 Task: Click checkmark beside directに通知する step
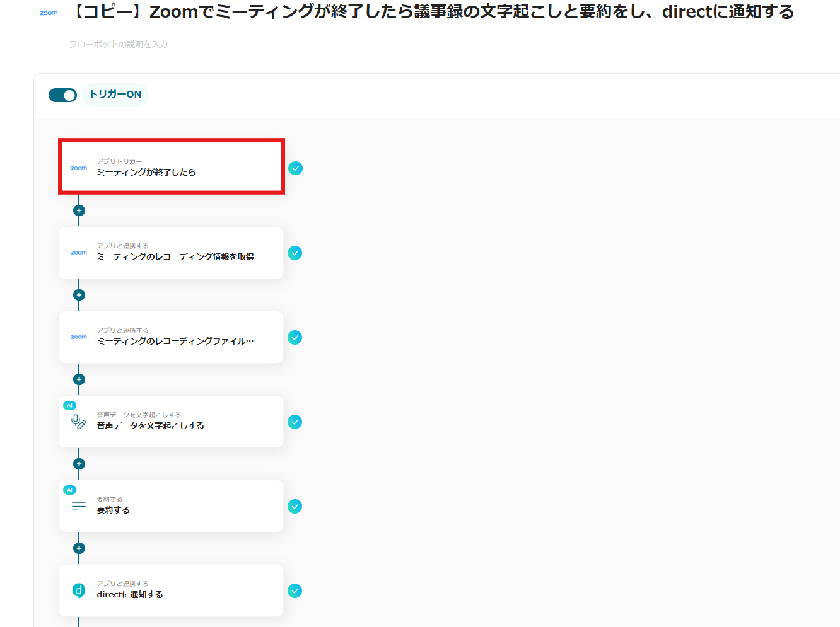295,590
